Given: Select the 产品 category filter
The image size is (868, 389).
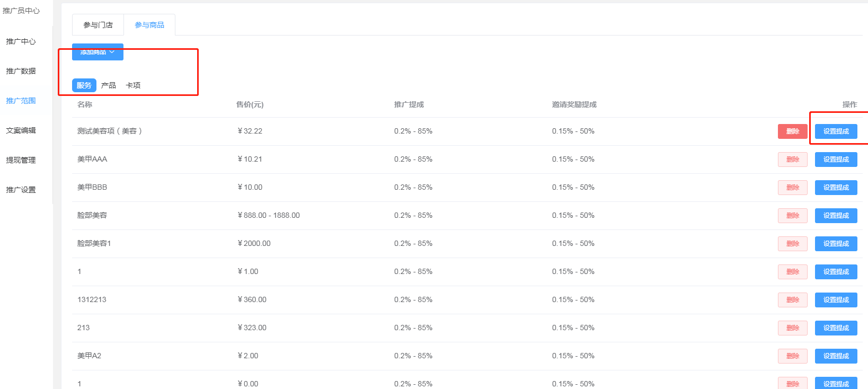Looking at the screenshot, I should coord(109,85).
